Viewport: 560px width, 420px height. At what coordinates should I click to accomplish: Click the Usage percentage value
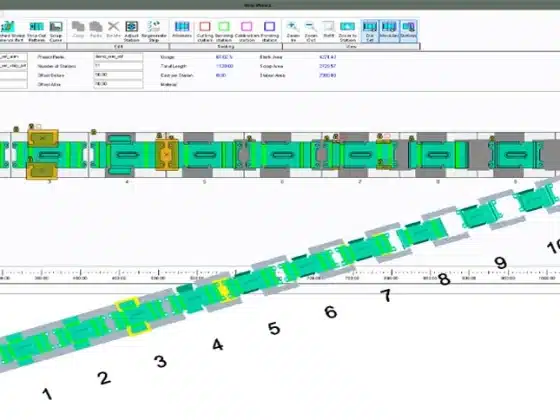(224, 57)
